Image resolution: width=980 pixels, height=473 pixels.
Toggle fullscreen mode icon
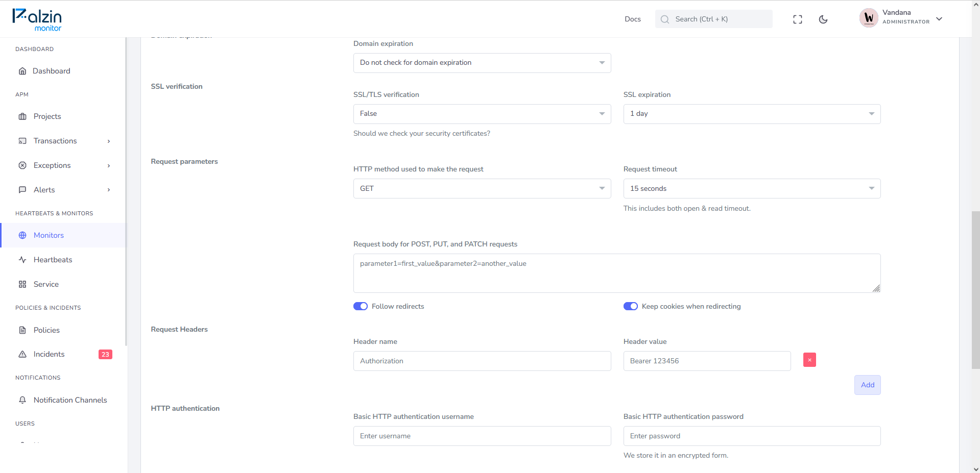pos(798,19)
